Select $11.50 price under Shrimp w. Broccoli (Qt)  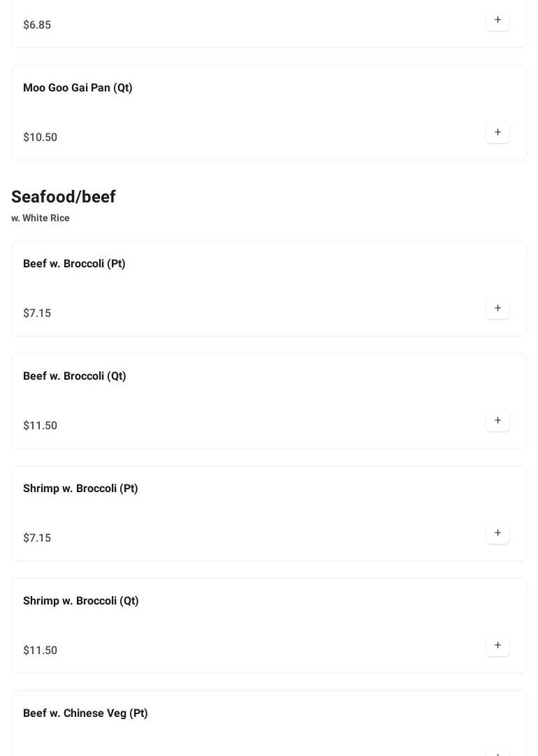tap(40, 651)
